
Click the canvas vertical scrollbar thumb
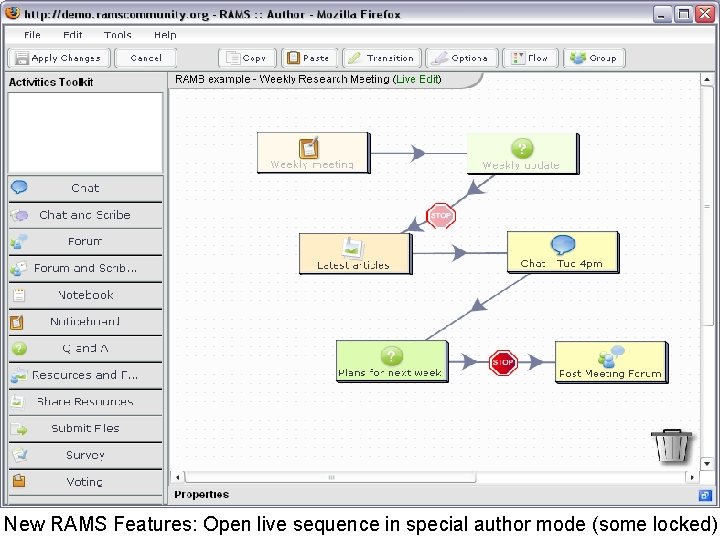[x=707, y=206]
